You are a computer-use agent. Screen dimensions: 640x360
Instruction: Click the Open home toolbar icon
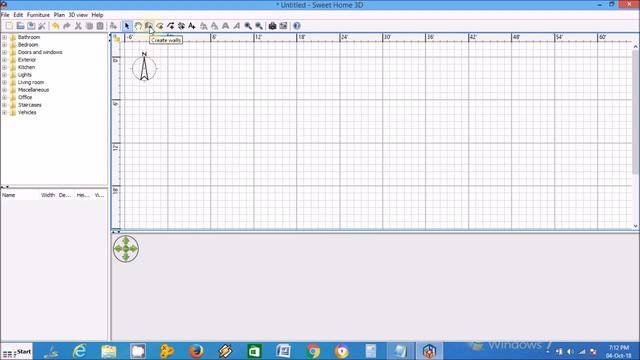point(20,26)
